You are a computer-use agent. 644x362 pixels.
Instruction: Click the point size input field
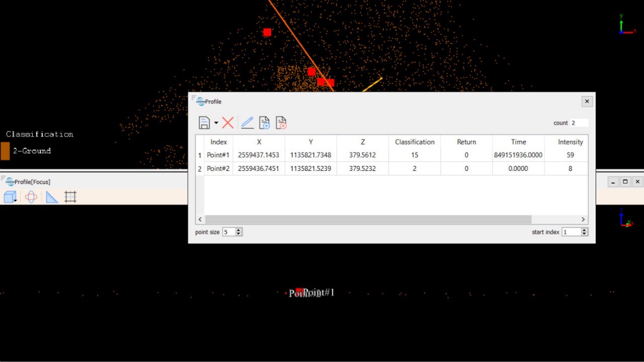(228, 232)
